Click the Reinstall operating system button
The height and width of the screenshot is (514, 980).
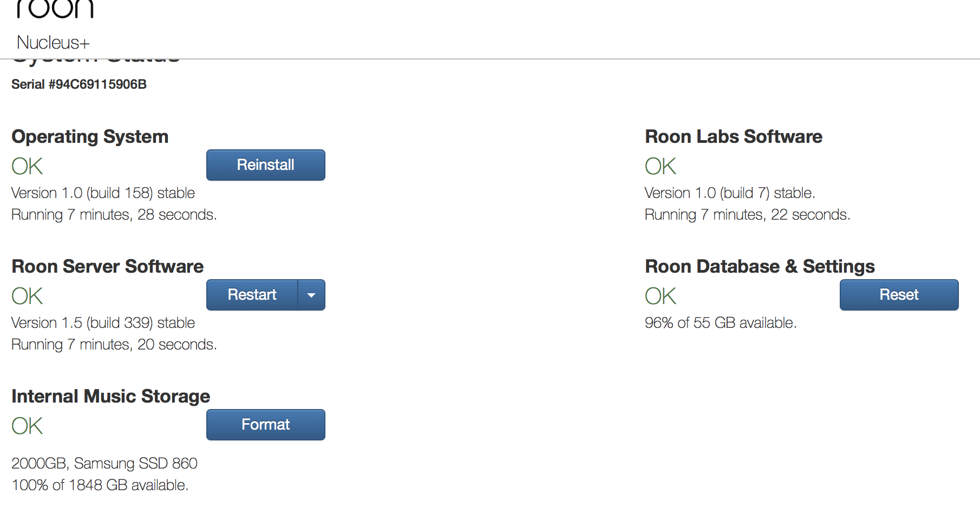(x=265, y=165)
